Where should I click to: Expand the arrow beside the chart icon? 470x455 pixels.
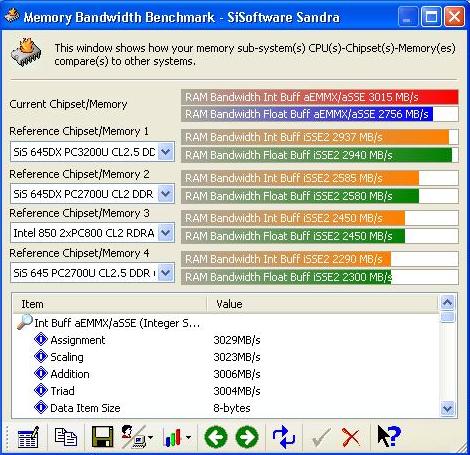[189, 437]
